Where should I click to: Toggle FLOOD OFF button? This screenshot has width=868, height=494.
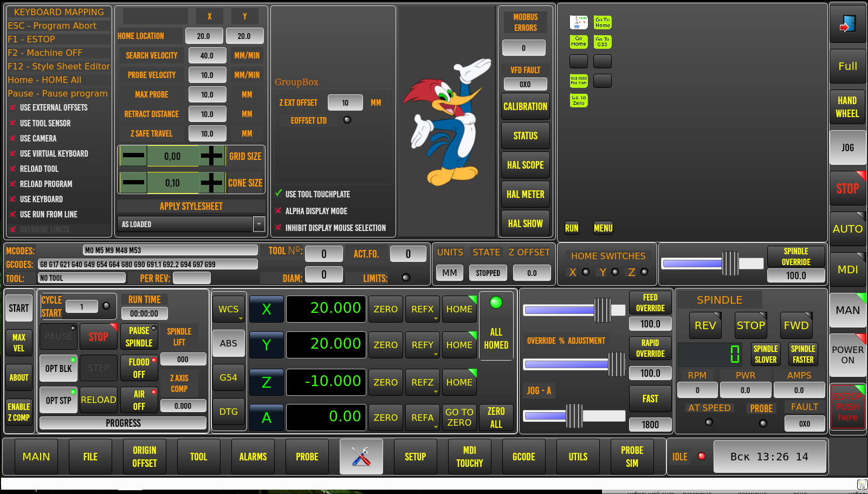click(x=139, y=368)
